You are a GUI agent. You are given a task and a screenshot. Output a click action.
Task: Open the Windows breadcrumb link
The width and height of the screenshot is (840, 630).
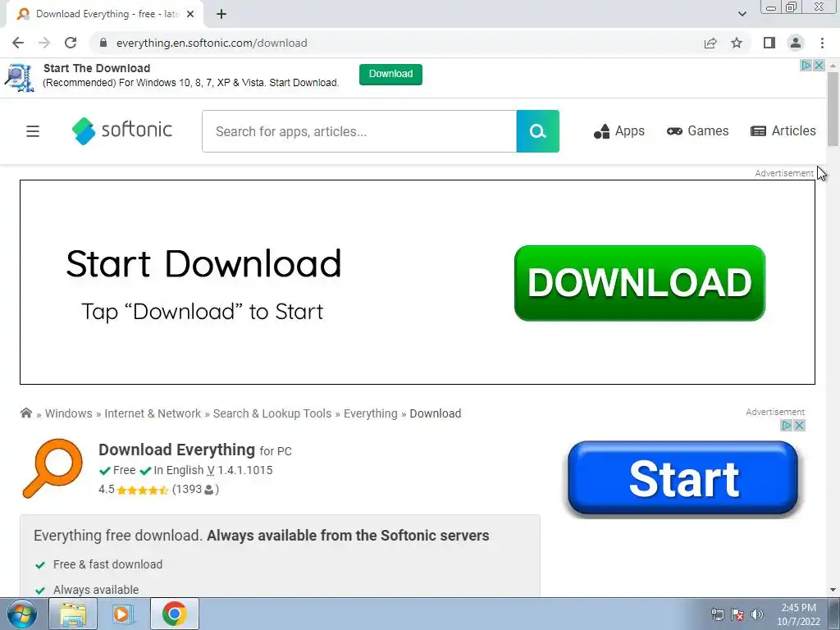point(69,413)
